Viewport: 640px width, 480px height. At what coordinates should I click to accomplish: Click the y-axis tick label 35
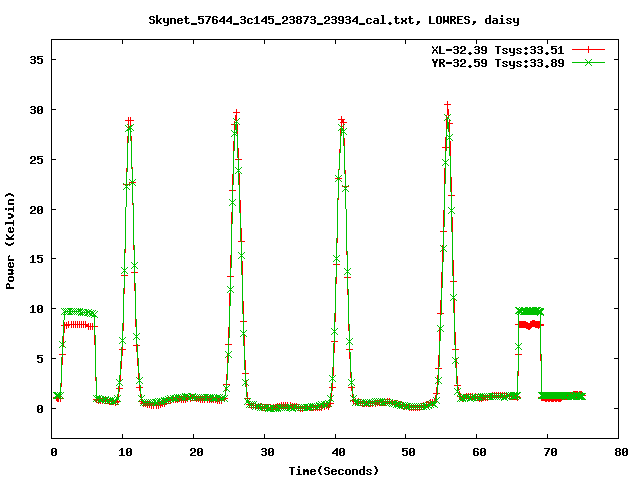36,60
